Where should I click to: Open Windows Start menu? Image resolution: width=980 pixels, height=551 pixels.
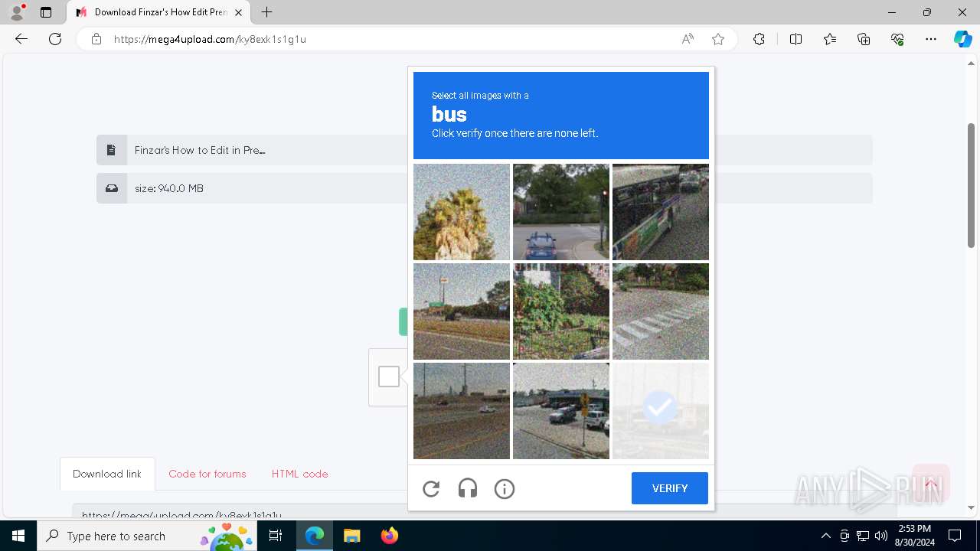(x=18, y=536)
